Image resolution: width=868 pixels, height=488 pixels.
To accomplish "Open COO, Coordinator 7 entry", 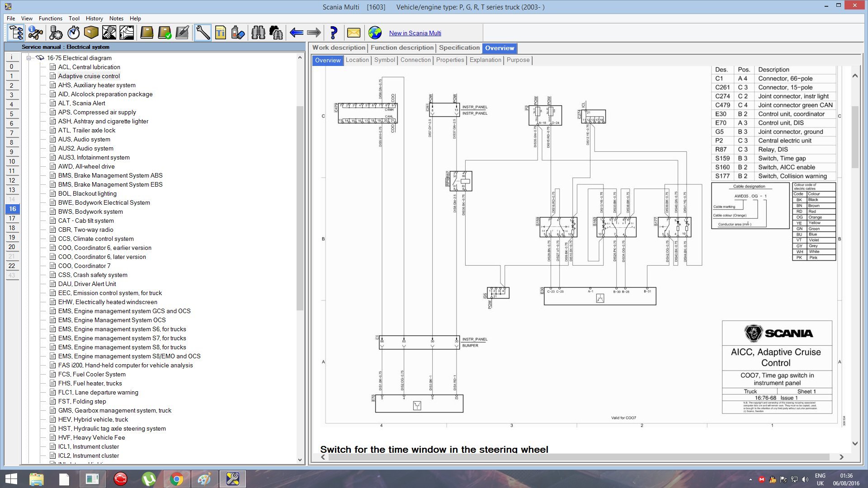I will (84, 266).
